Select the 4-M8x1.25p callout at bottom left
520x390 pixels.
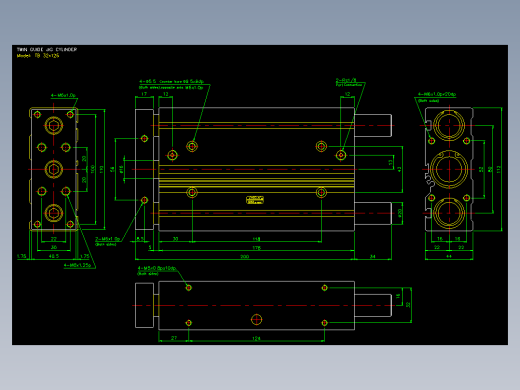77,265
